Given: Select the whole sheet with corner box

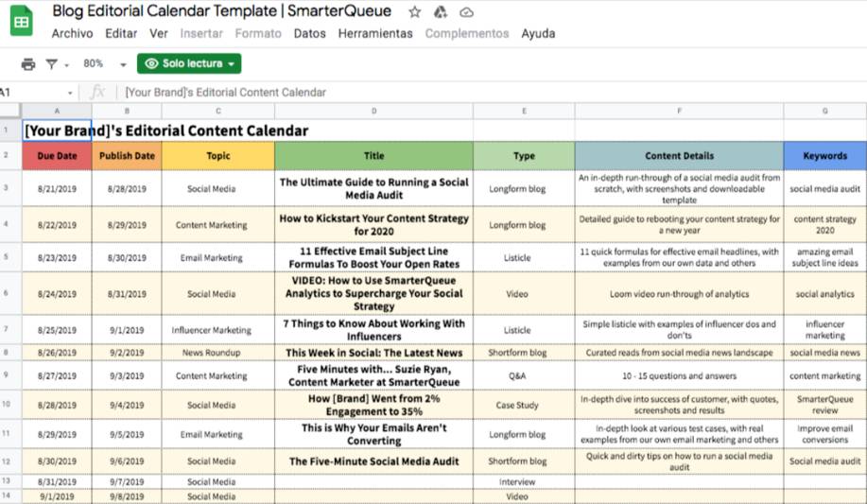Looking at the screenshot, I should 10,111.
